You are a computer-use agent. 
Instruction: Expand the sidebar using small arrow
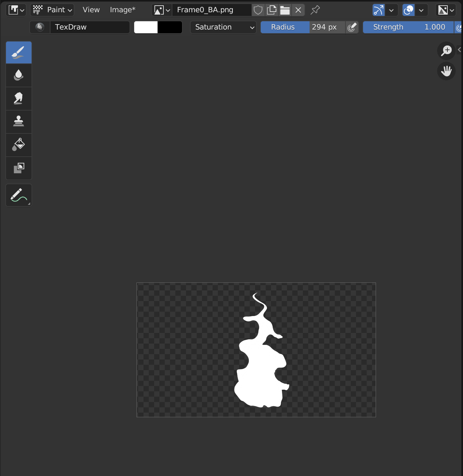point(459,50)
